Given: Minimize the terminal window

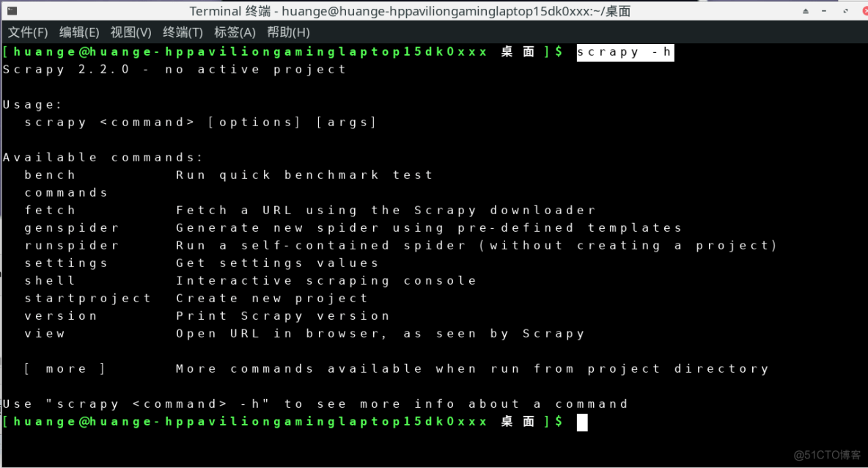Looking at the screenshot, I should pyautogui.click(x=824, y=11).
